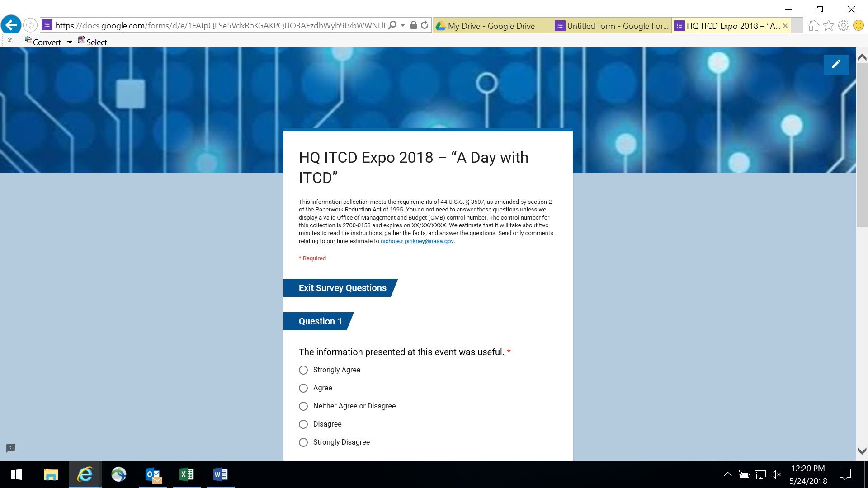Click the browser back arrow button

coord(11,25)
